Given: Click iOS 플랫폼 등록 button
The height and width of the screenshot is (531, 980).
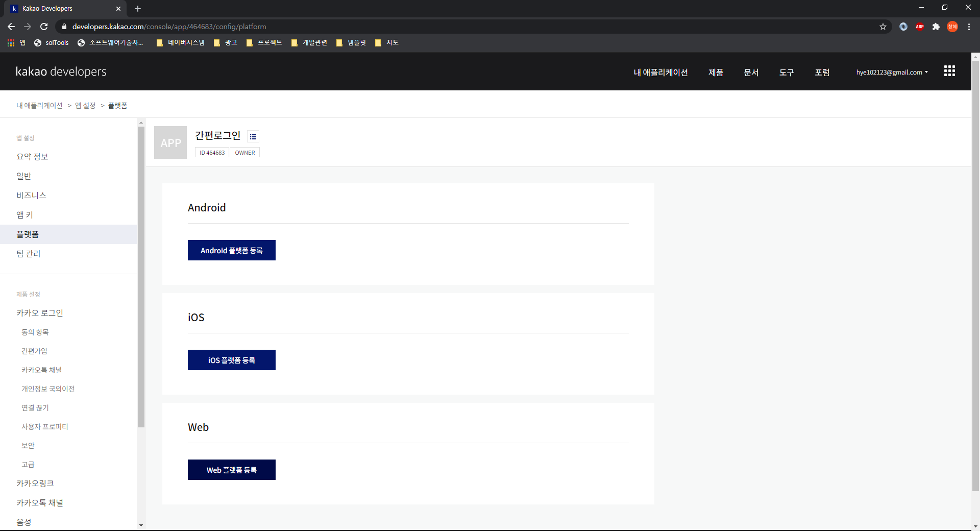Looking at the screenshot, I should (x=232, y=360).
